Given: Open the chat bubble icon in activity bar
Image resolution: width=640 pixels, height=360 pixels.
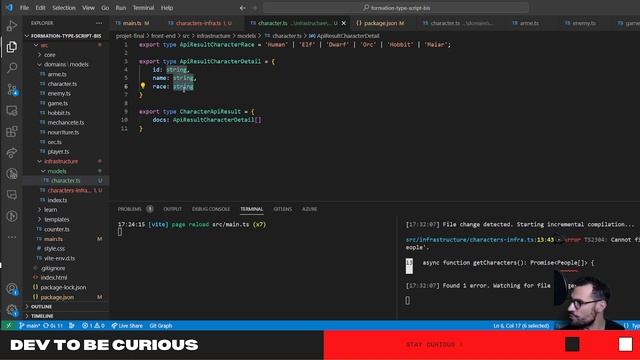Looking at the screenshot, I should [x=11, y=195].
